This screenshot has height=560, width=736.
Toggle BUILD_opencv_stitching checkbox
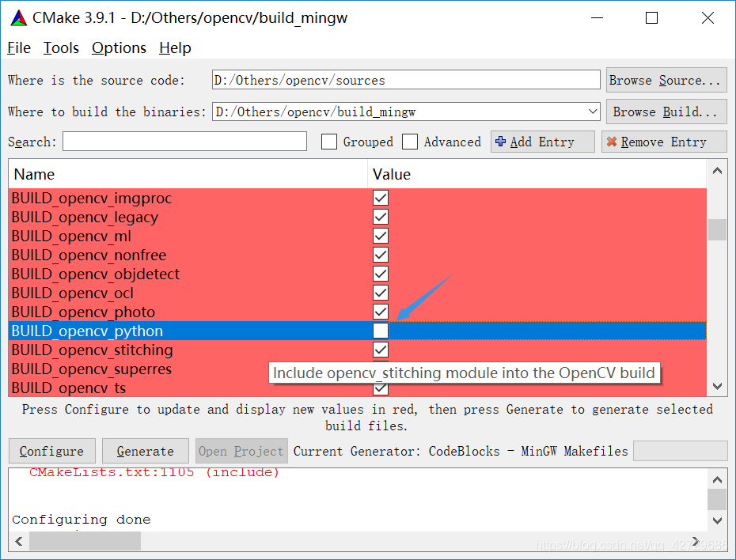381,350
